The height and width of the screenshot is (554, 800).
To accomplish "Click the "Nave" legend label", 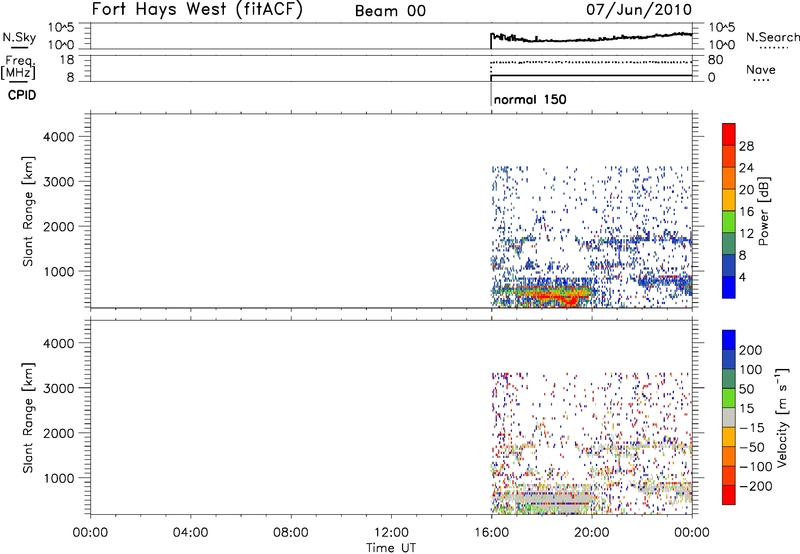I will point(761,69).
